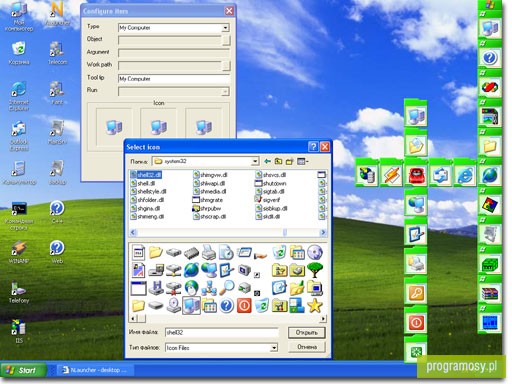
Task: Pick the red power shutdown icon in the grid
Action: (244, 306)
